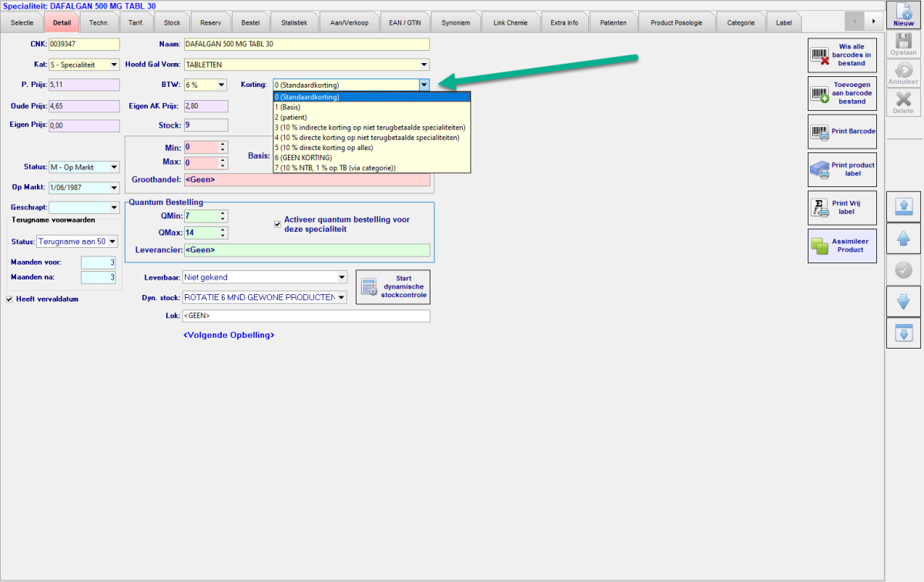Click the Print Barcode button
The height and width of the screenshot is (582, 924).
pos(842,132)
